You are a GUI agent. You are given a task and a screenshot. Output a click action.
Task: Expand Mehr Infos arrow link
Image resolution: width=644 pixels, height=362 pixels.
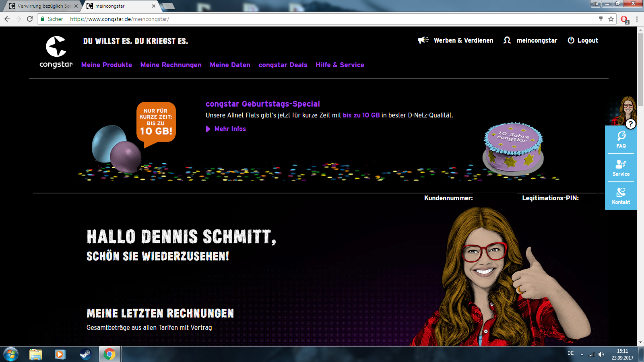208,129
